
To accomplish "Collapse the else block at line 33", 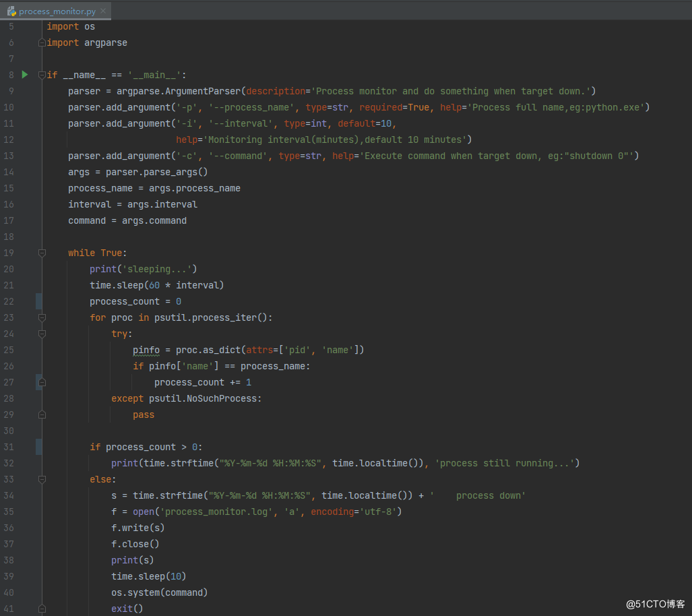I will (x=42, y=480).
